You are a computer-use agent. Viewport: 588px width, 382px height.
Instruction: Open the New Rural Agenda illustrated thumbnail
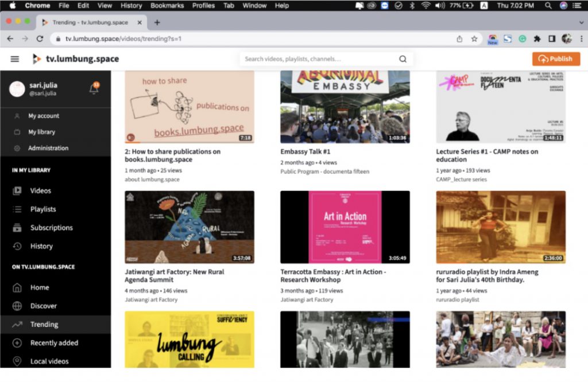(189, 227)
